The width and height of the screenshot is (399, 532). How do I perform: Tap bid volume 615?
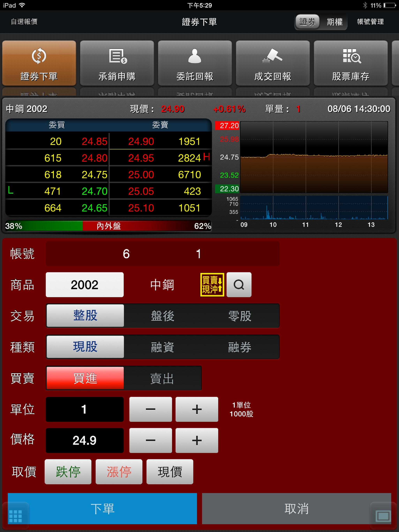click(53, 158)
